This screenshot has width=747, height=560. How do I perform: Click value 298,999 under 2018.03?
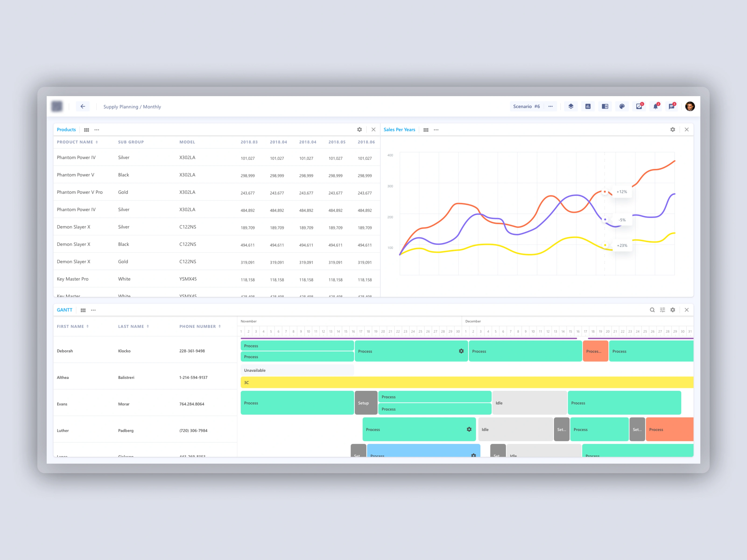pos(247,175)
